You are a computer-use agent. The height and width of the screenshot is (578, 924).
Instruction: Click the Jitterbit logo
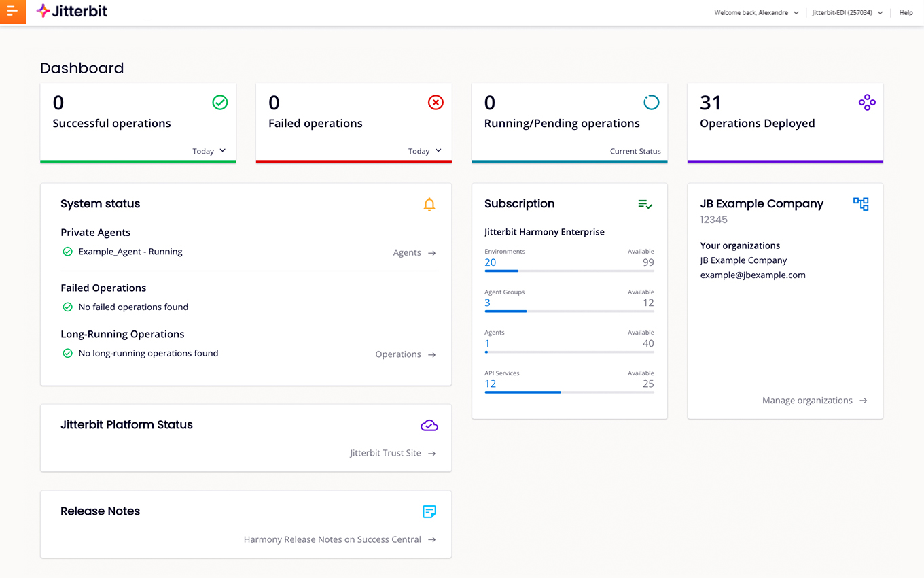coord(72,12)
